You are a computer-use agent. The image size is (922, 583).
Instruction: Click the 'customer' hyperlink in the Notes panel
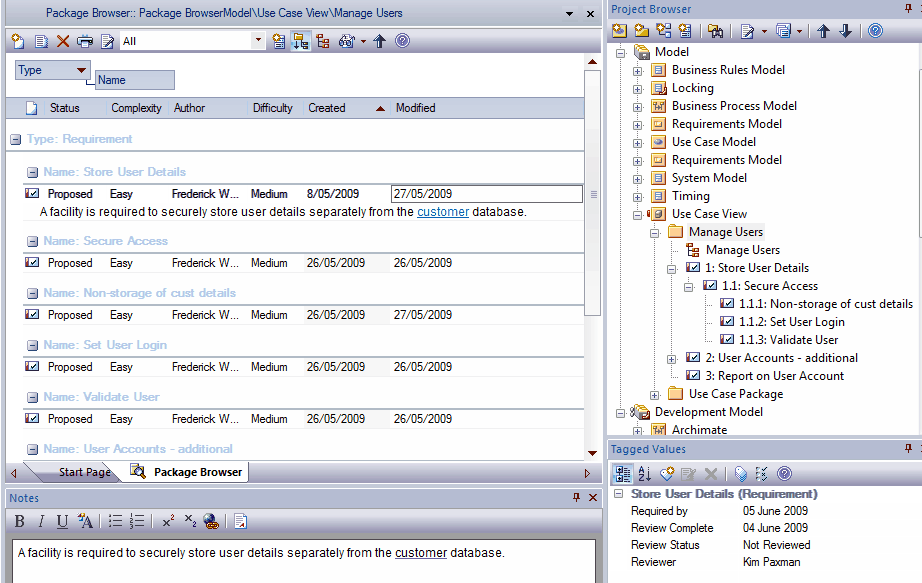420,552
